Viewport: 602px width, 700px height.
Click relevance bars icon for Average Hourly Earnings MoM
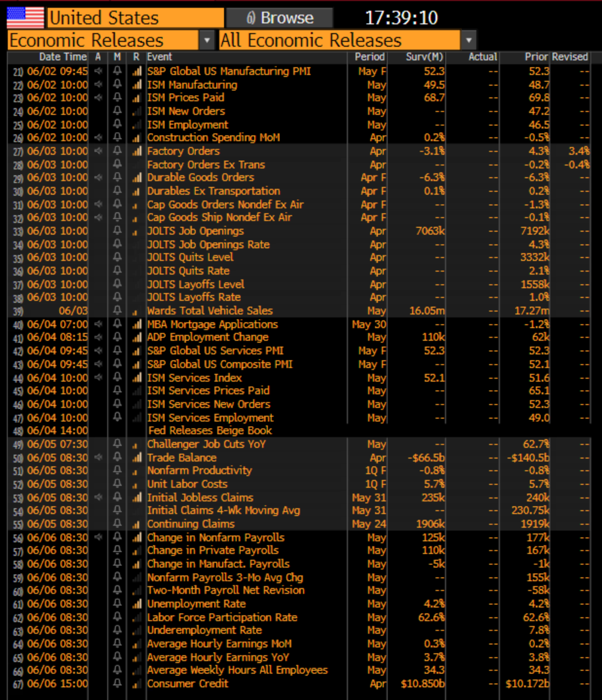[137, 644]
